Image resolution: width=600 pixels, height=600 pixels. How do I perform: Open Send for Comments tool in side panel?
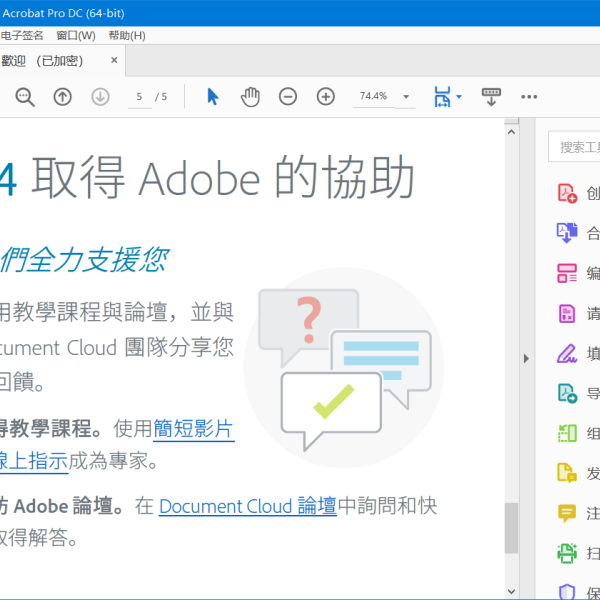567,473
